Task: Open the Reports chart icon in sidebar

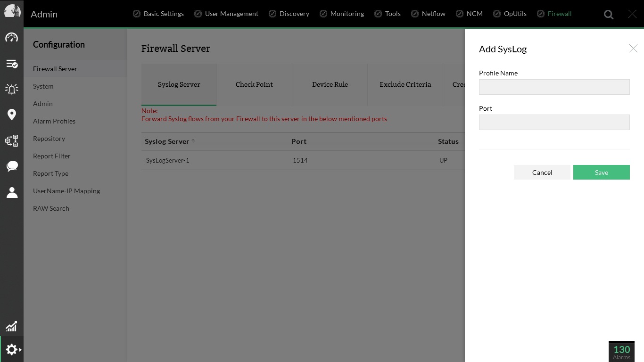Action: click(12, 326)
